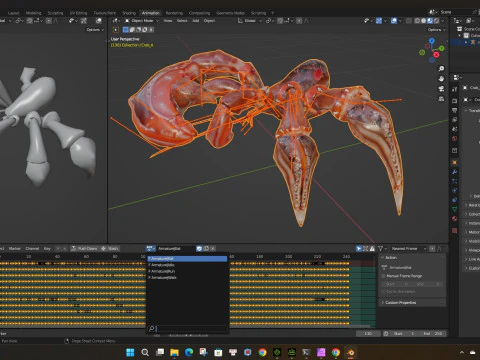Open the viewport Add menu
480x360 pixels.
pos(196,21)
